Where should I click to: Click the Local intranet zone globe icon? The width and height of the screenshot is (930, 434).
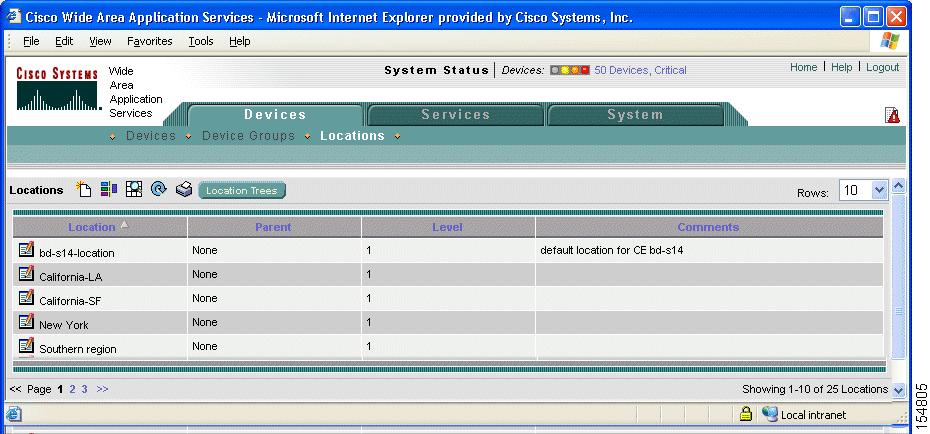[x=770, y=414]
